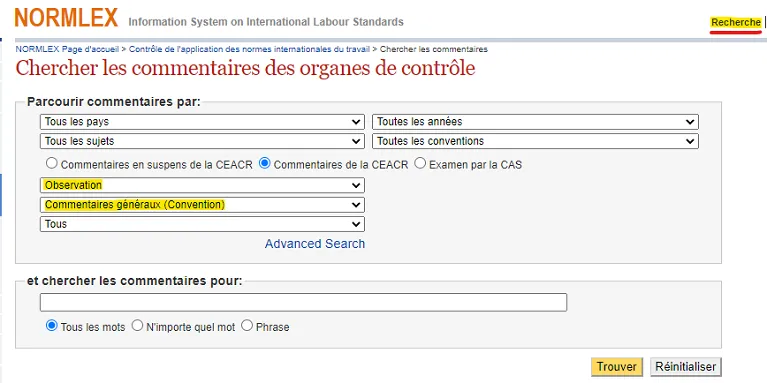Select Commentaires de la CEACR radio
This screenshot has height=383, width=767.
click(x=265, y=164)
